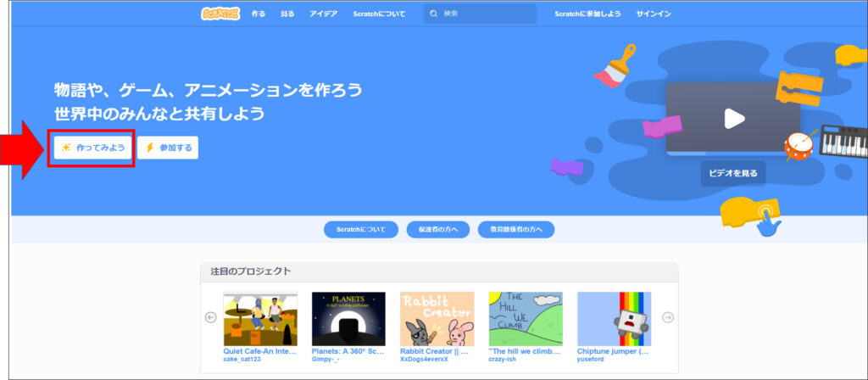Click the Quiet Cafe-An Inte… title link
The width and height of the screenshot is (868, 380).
pos(260,351)
